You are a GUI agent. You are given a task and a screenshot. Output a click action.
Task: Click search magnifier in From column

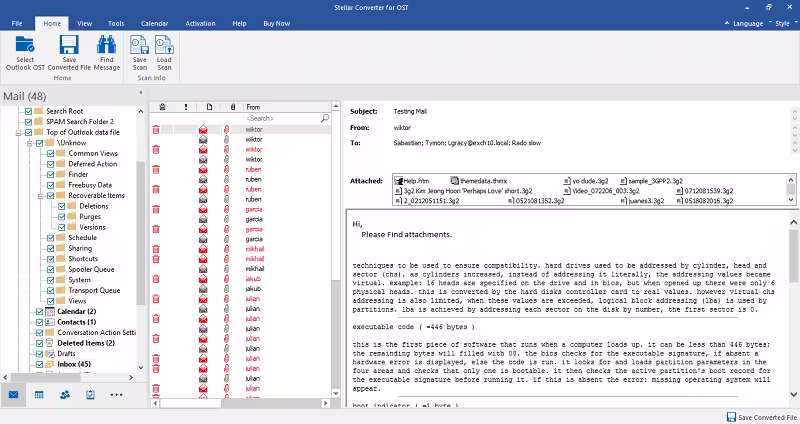pyautogui.click(x=324, y=118)
